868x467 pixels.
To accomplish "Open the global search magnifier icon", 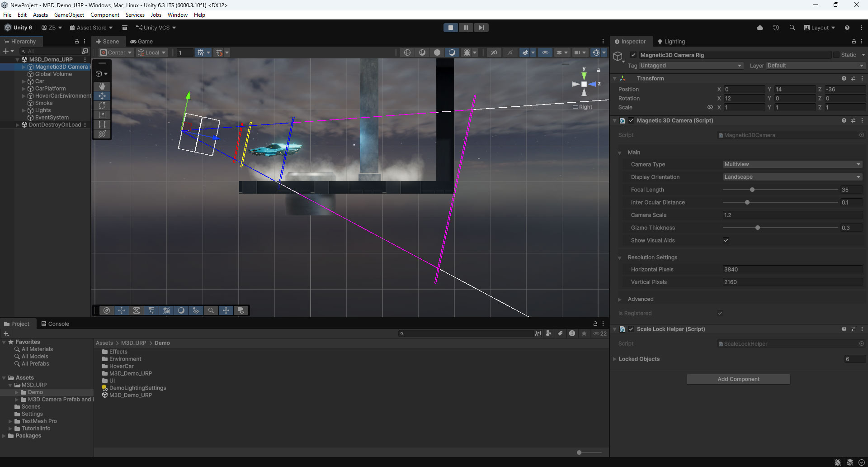I will (793, 28).
